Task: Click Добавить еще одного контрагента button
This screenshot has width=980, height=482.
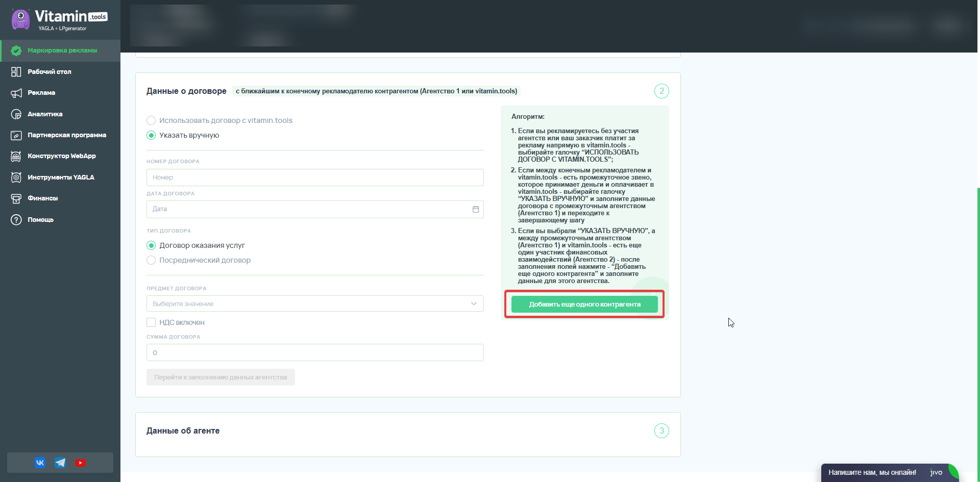Action: tap(584, 305)
